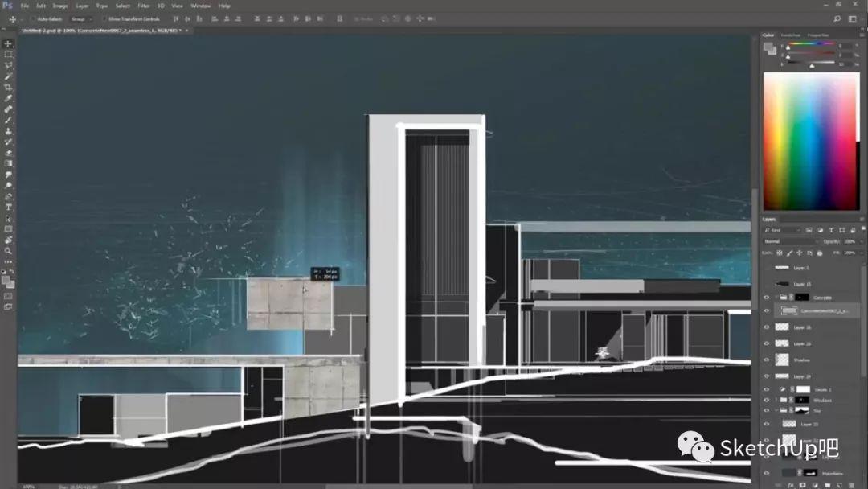This screenshot has height=489, width=868.
Task: Open the Normal blend mode dropdown
Action: click(x=791, y=241)
